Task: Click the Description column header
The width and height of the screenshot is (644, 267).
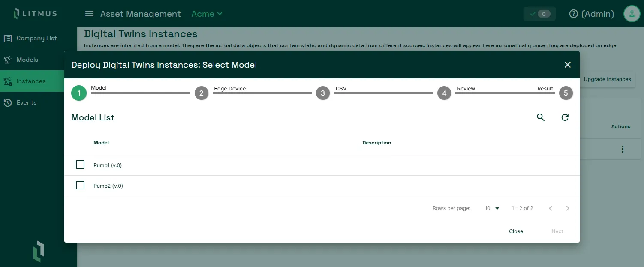Action: coord(377,143)
